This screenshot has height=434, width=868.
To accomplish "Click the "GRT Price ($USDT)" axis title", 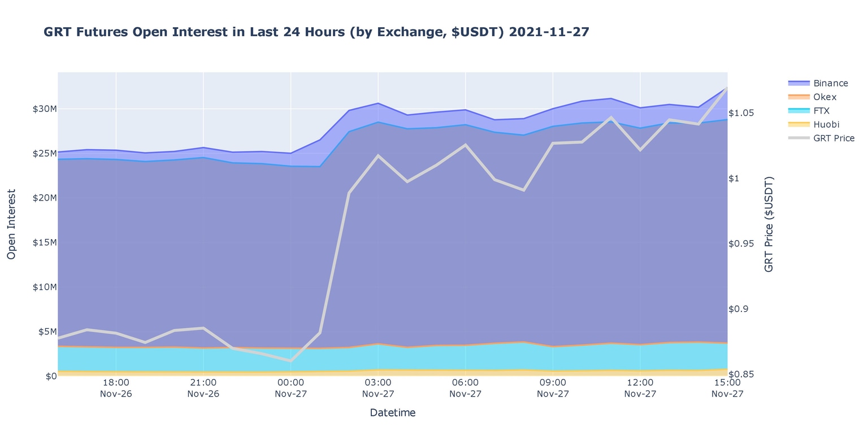I will click(x=769, y=224).
